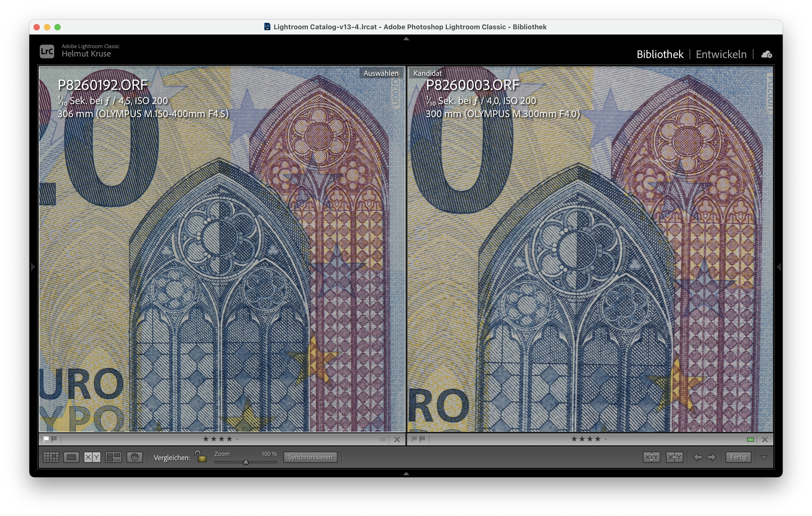Viewport: 812px width, 516px height.
Task: Flag candidate photo as picked
Action: click(414, 439)
